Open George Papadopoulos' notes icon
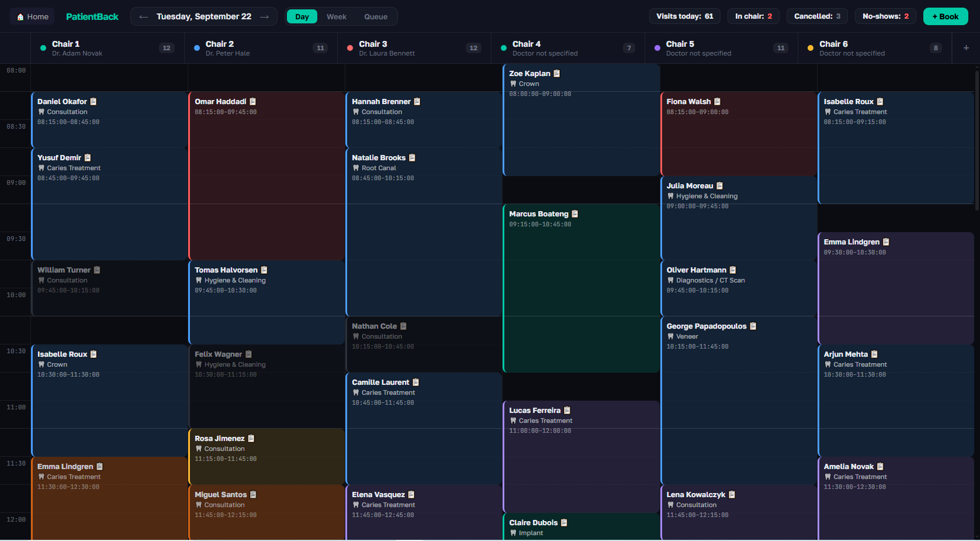This screenshot has height=541, width=980. click(753, 326)
